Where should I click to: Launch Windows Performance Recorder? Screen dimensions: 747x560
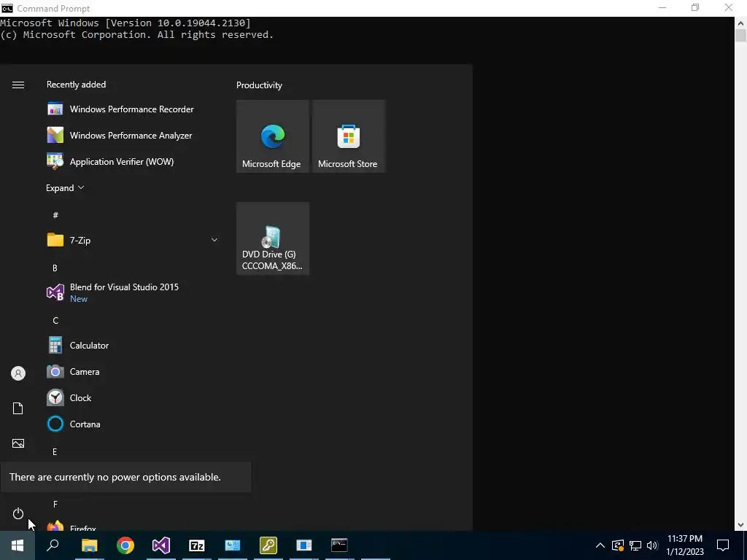tap(132, 109)
